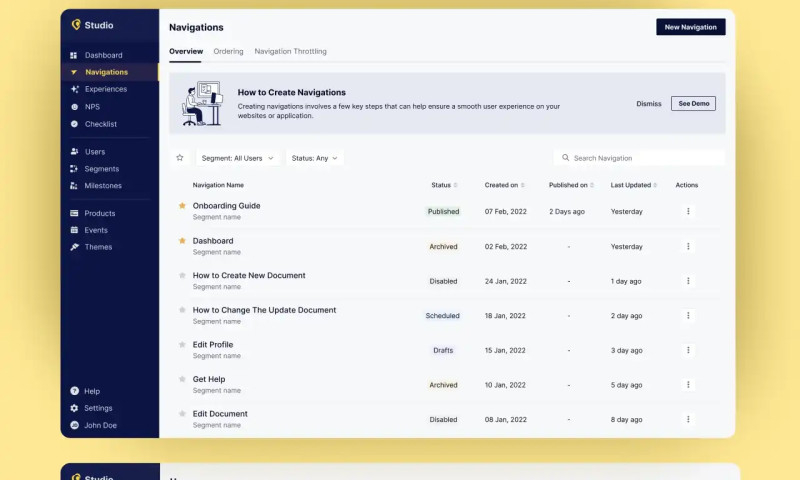Click the Experiences sparkle icon
This screenshot has width=800, height=480.
point(74,89)
